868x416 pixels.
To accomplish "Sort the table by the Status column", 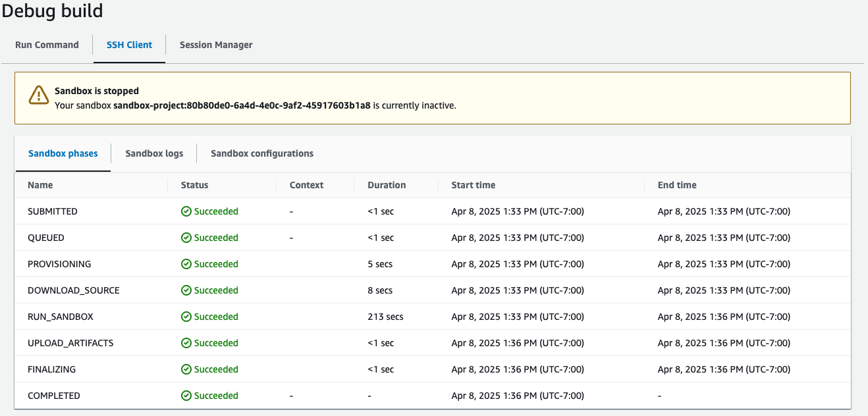I will (194, 185).
